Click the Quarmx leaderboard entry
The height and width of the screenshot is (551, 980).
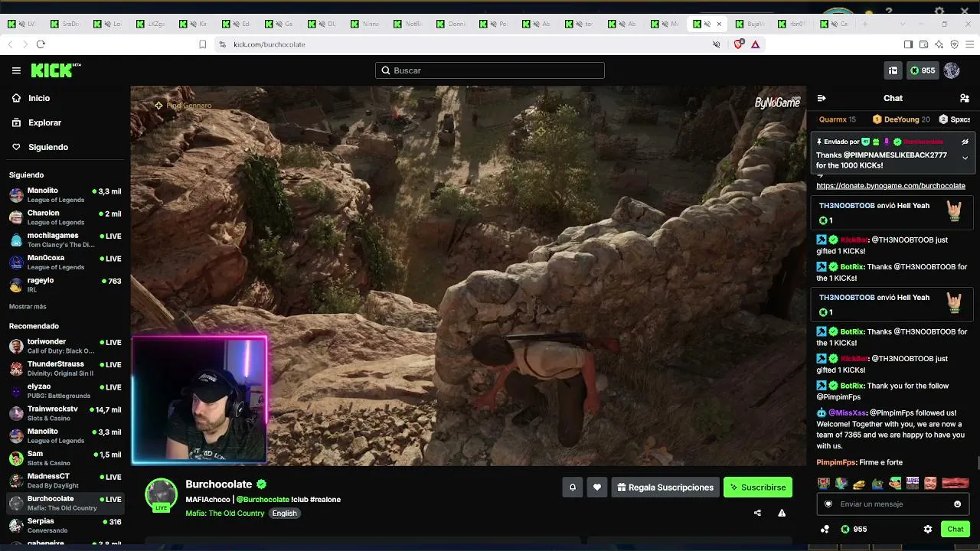tap(837, 119)
